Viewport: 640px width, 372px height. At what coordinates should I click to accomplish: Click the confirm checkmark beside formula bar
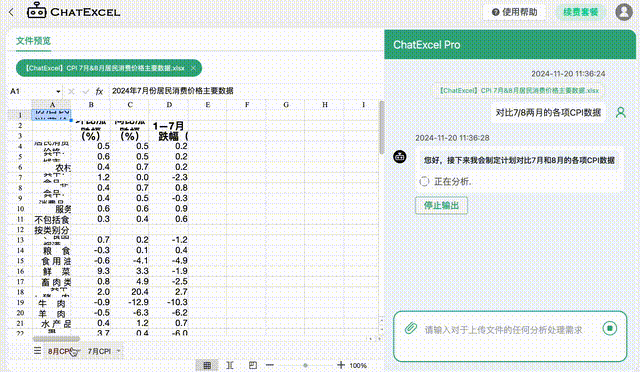click(85, 91)
